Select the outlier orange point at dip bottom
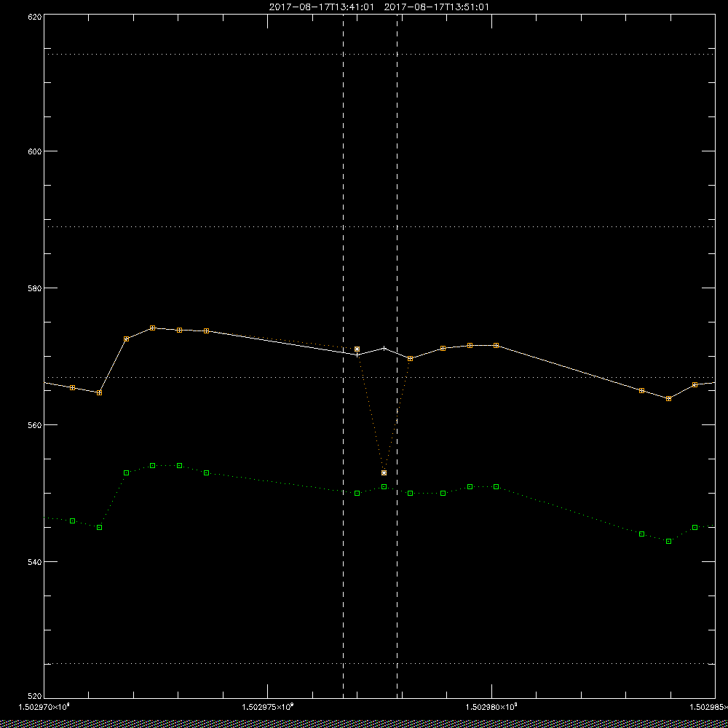The image size is (728, 728). tap(384, 472)
